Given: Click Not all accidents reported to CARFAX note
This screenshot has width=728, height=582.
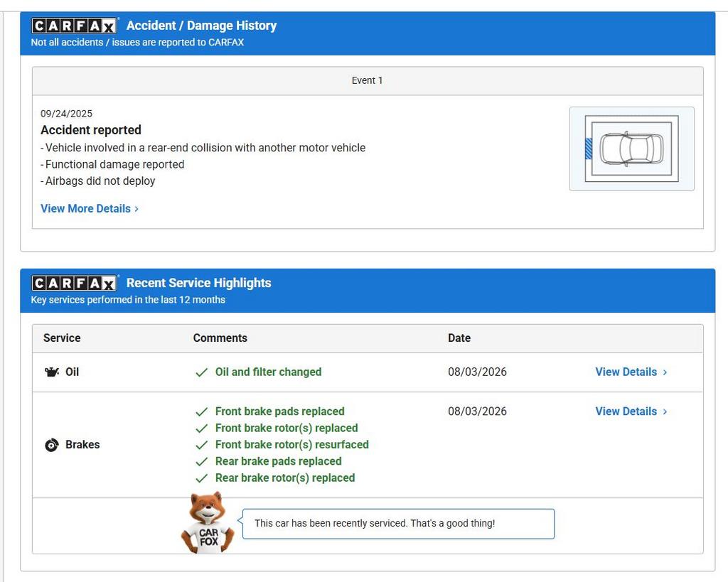Looking at the screenshot, I should click(137, 42).
